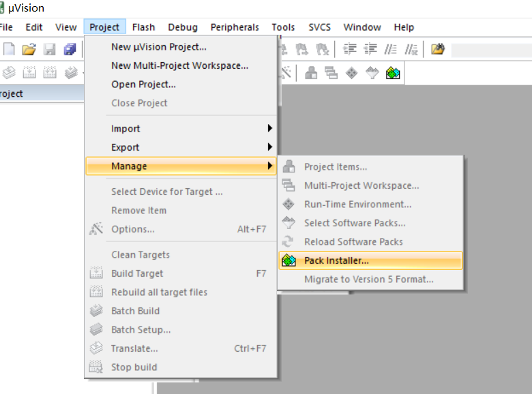Open the File menu
532x394 pixels.
(x=6, y=27)
